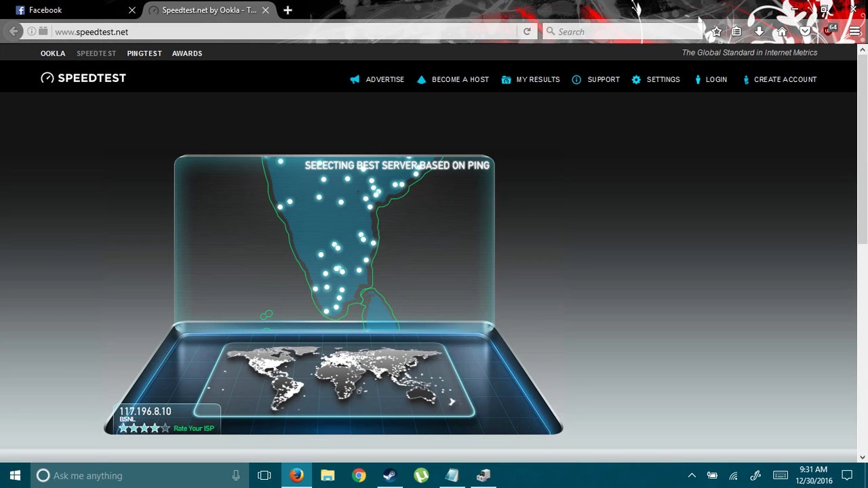
Task: Open File Explorer from the taskbar
Action: click(328, 475)
